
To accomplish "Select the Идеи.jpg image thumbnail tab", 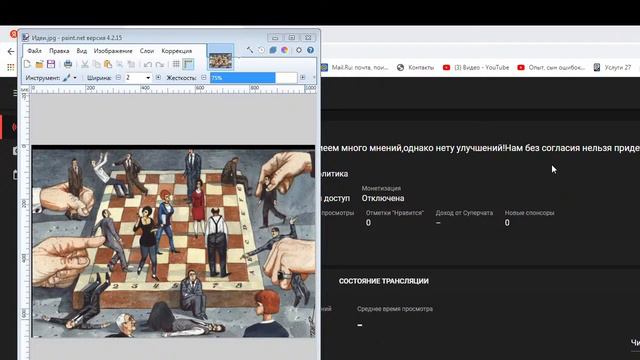I will point(220,60).
